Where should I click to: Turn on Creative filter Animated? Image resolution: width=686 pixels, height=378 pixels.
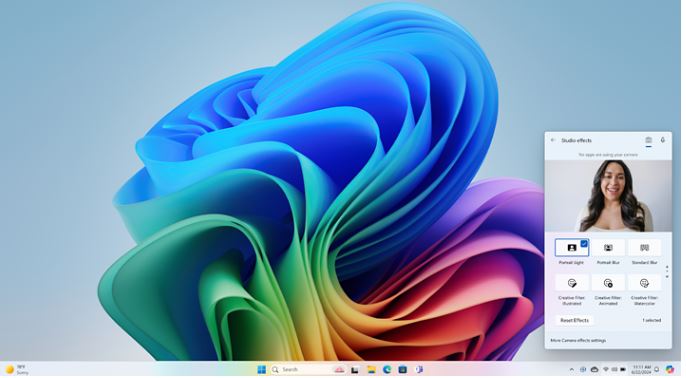pos(608,283)
